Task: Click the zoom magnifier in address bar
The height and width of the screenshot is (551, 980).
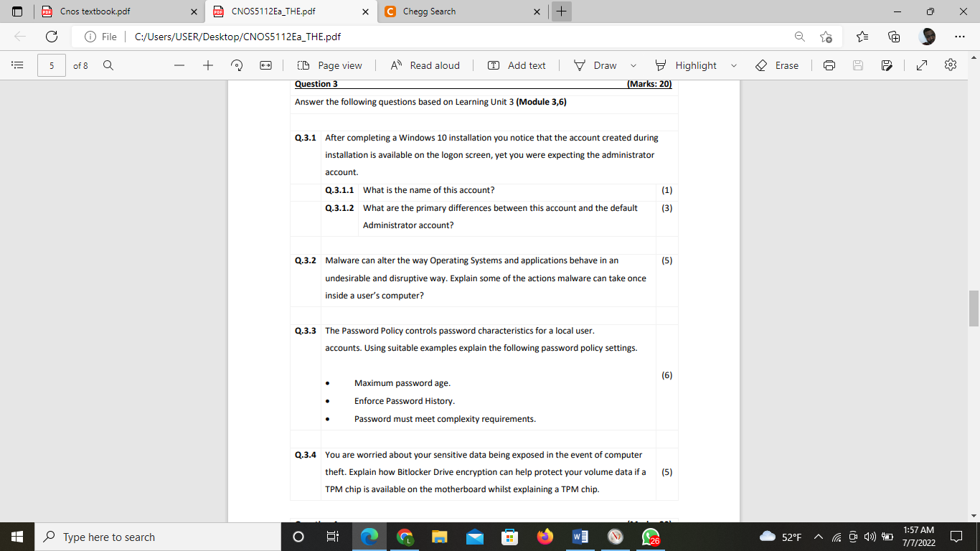Action: tap(799, 37)
